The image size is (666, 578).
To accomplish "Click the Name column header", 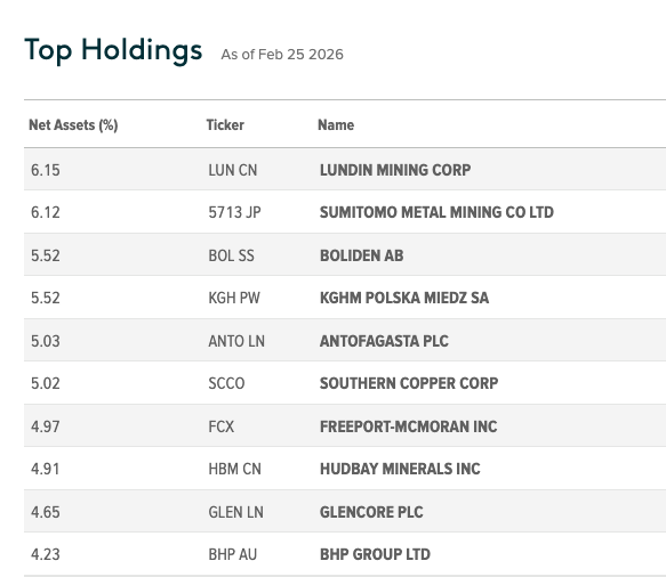I will point(336,125).
